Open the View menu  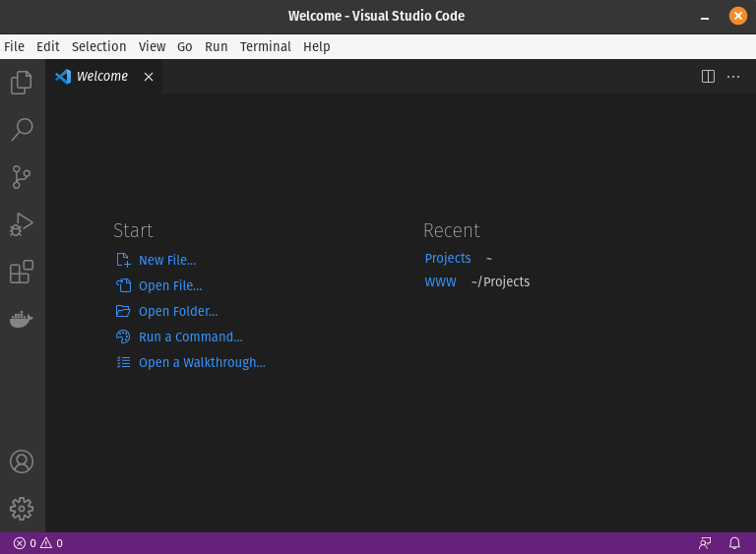152,47
